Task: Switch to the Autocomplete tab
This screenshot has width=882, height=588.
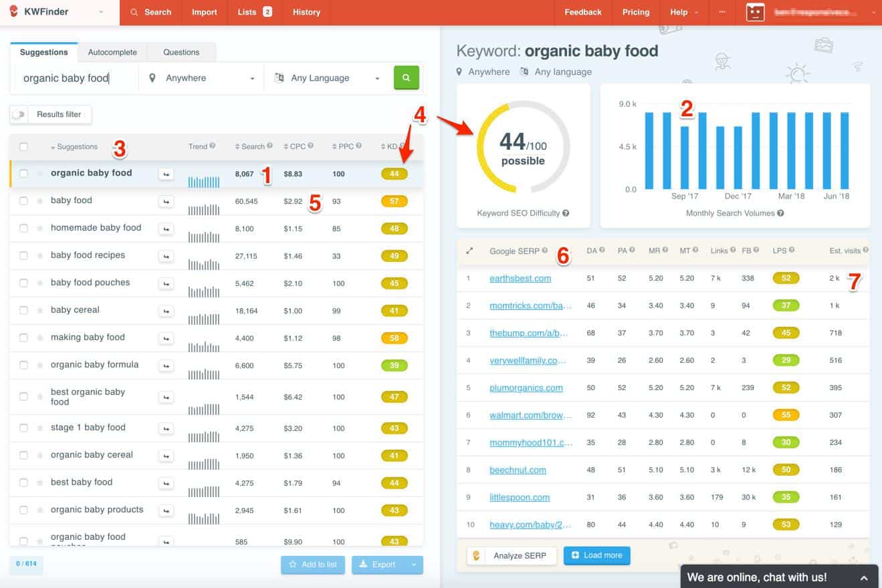Action: (x=112, y=52)
